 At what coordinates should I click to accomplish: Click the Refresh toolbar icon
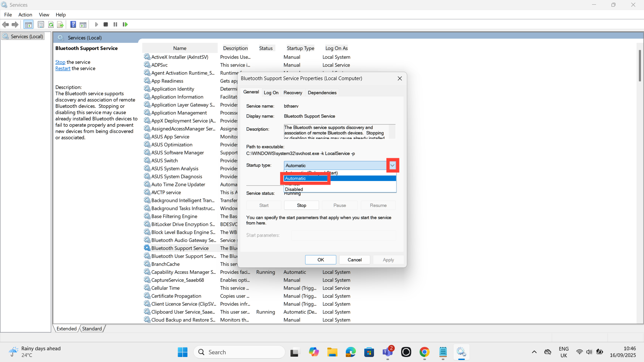click(x=51, y=24)
